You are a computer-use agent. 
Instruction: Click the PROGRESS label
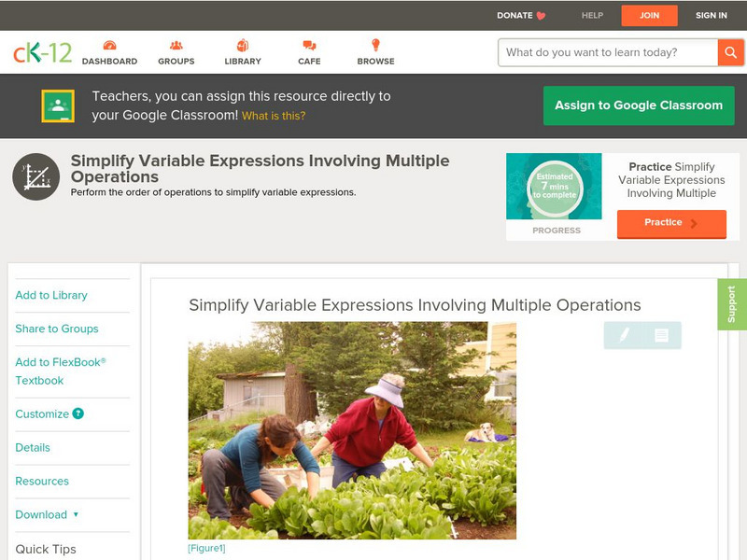(x=556, y=231)
